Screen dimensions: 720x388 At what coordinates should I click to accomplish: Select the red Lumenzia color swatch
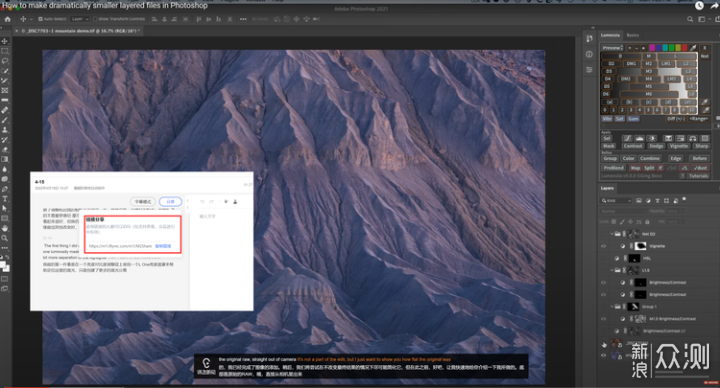tap(684, 48)
